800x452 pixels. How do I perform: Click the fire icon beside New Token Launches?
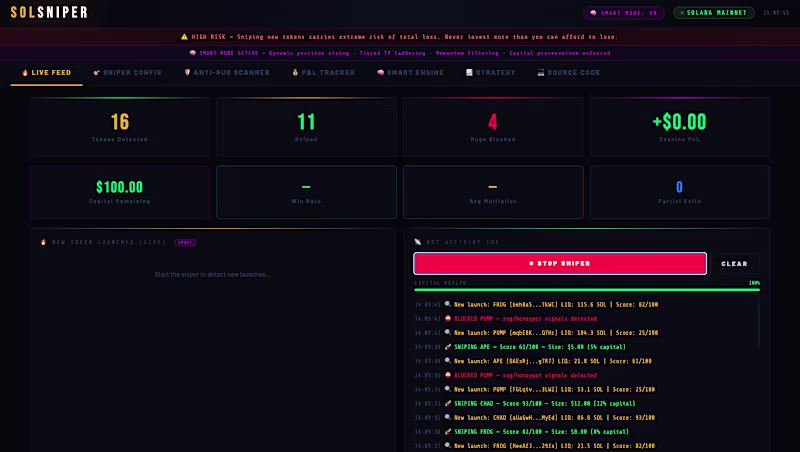43,242
